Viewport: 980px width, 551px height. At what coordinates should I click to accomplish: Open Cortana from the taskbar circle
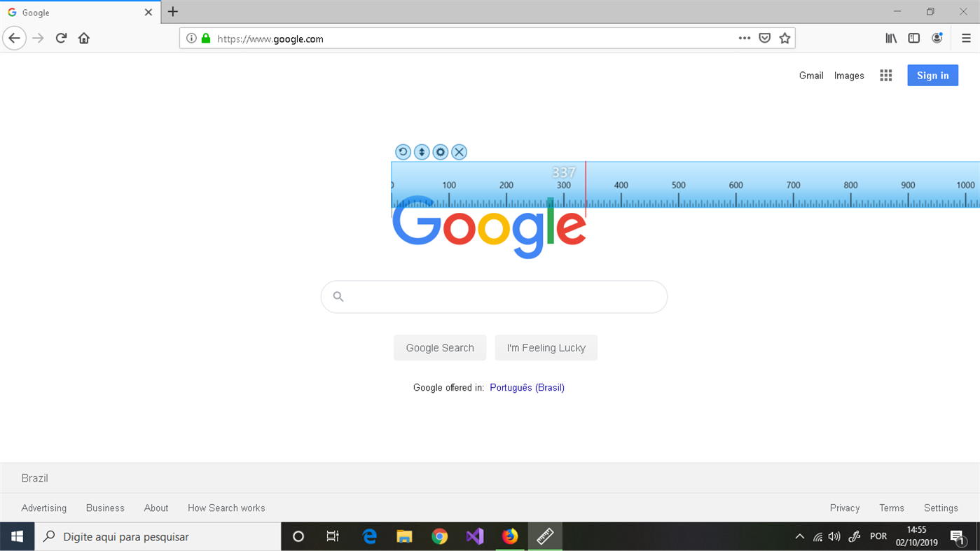point(298,536)
